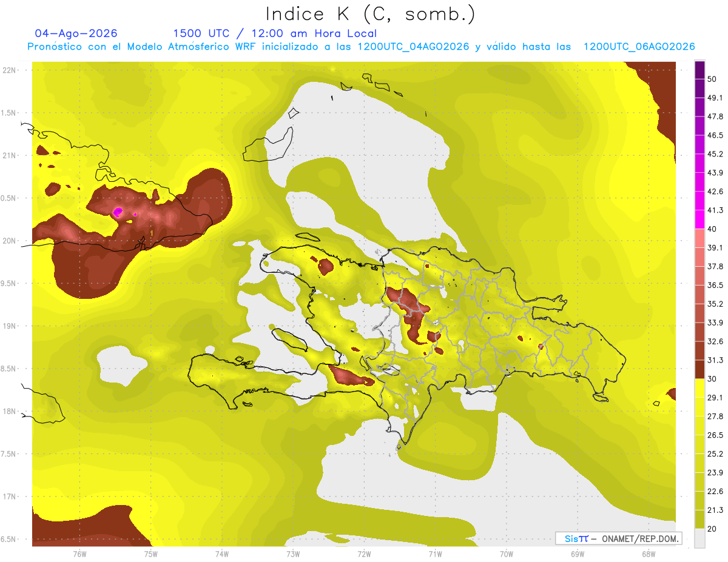Screen dimensions: 728x562
Task: Click the dark purple legend swatch at 50
Action: tap(699, 70)
